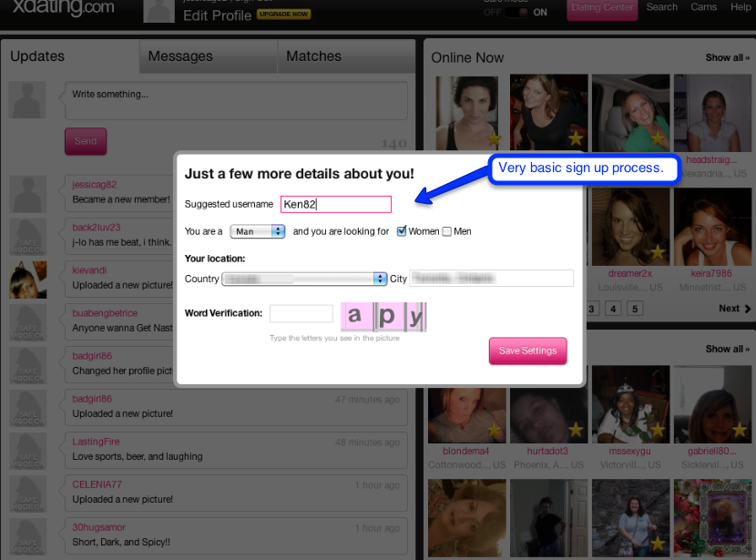Open the Edit Profile link
Image resolution: width=756 pixels, height=560 pixels.
coord(217,15)
